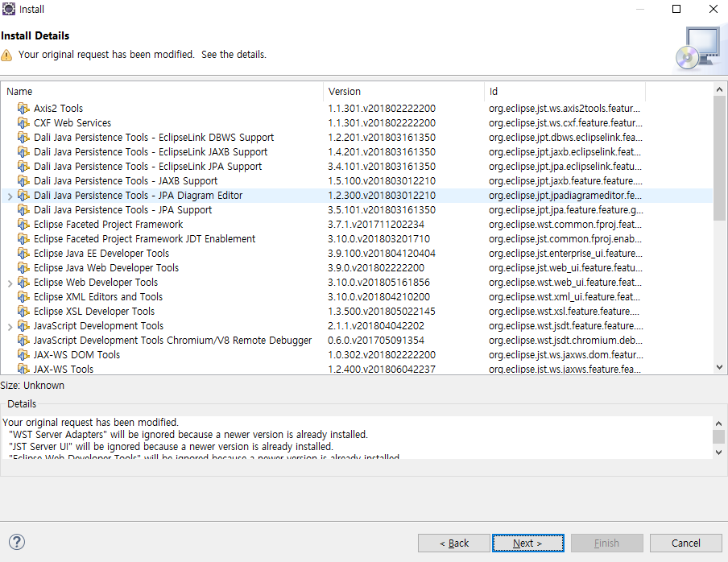Click the JPA Diagram Editor feature icon
Image resolution: width=728 pixels, height=562 pixels.
23,196
